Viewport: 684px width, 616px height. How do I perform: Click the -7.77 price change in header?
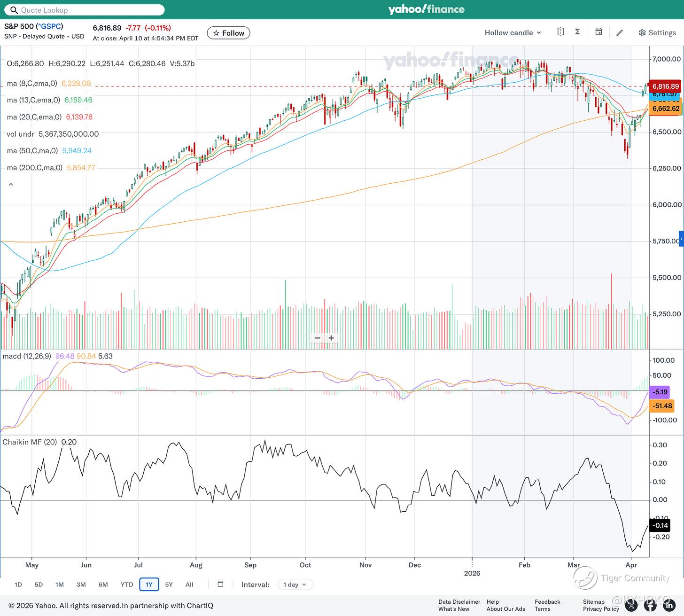coord(133,28)
